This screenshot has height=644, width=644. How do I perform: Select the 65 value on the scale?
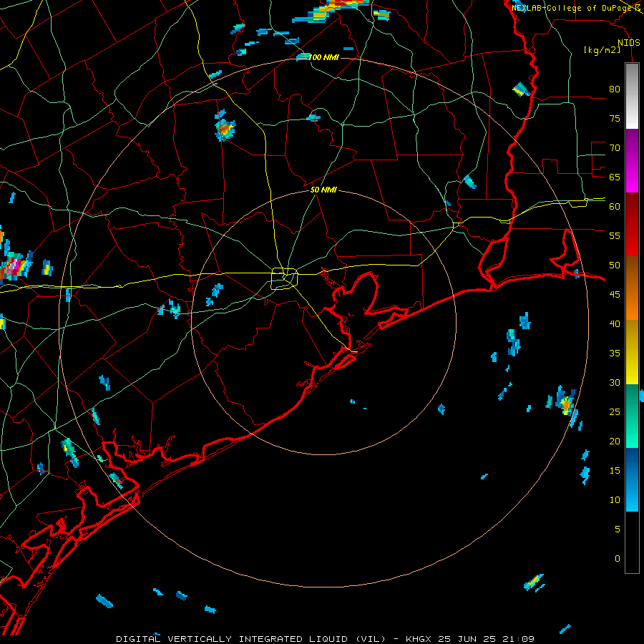click(x=615, y=177)
